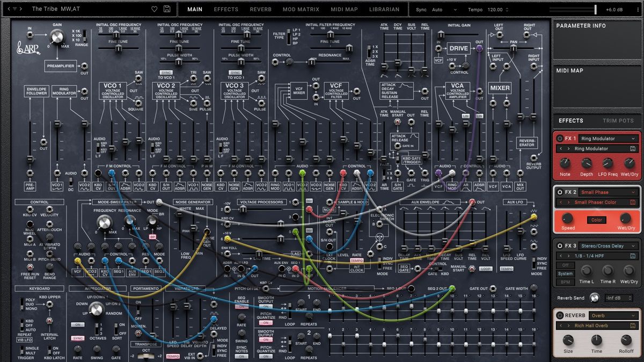Viewport: 644px width, 362px height.
Task: Click the FX 1 LFO Freq knob
Action: point(608,163)
